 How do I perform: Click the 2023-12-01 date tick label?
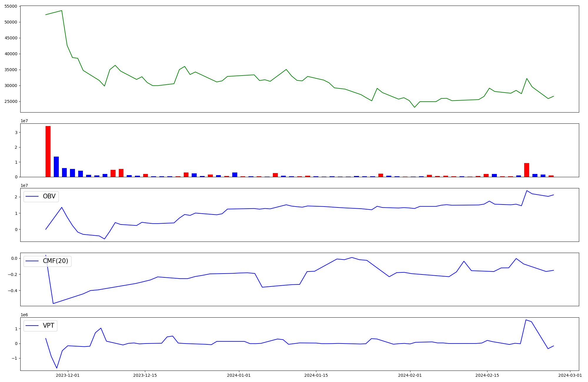pyautogui.click(x=68, y=375)
